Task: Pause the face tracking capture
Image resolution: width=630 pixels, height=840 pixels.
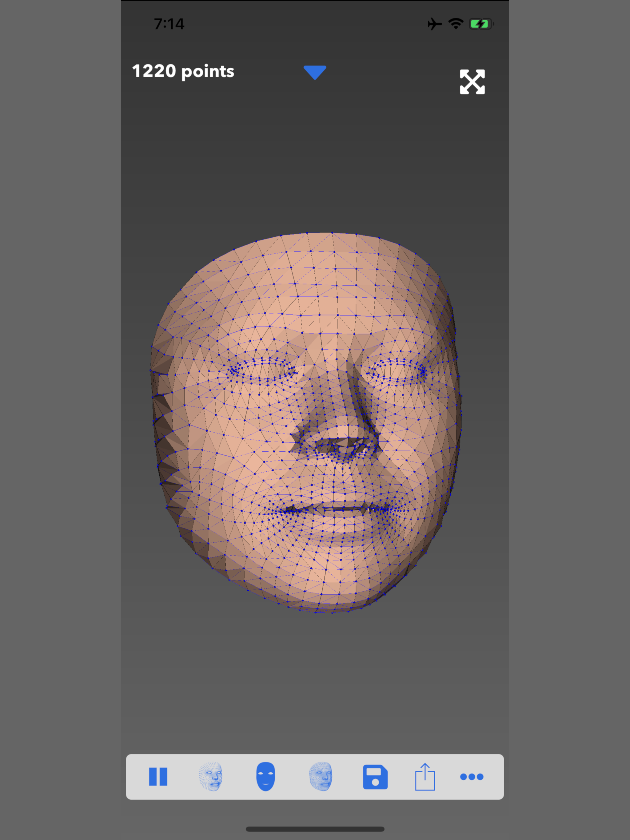Action: [x=158, y=777]
